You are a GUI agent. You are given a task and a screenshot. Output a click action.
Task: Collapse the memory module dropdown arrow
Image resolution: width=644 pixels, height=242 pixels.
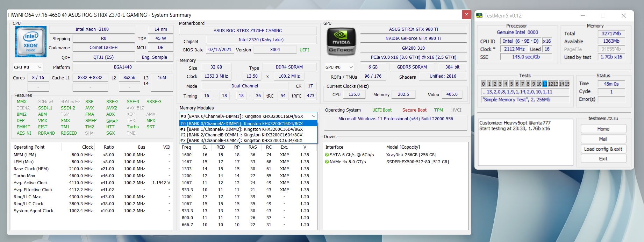pyautogui.click(x=314, y=116)
